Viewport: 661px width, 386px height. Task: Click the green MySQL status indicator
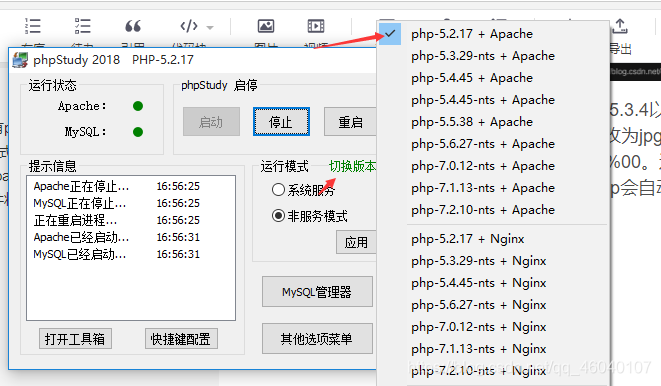(x=138, y=132)
